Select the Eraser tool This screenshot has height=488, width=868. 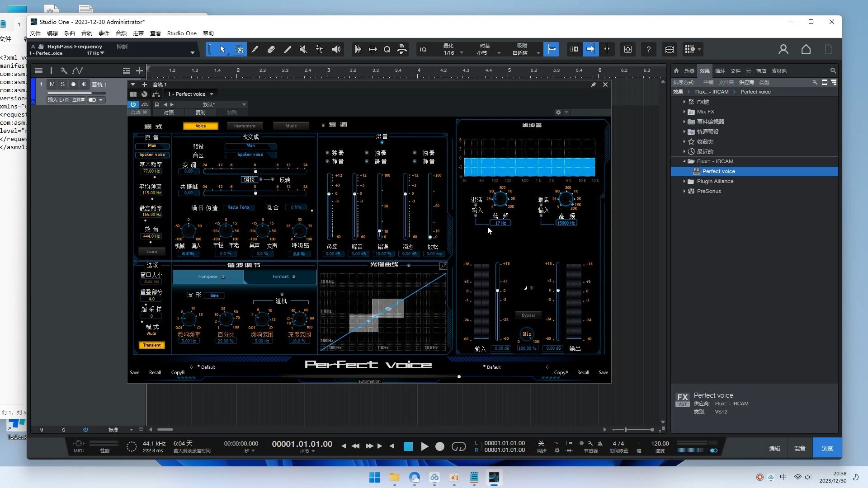point(271,50)
